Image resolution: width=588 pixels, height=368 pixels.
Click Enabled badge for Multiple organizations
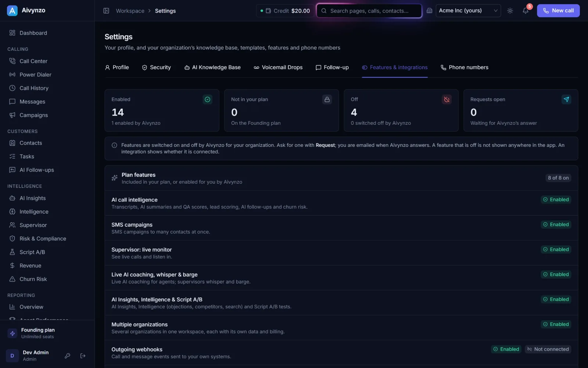[x=556, y=324]
